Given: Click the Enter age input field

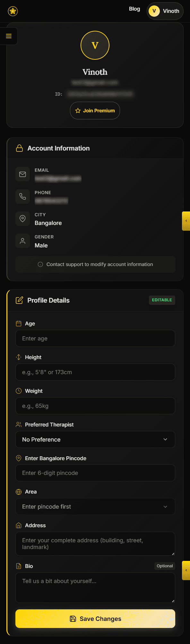Looking at the screenshot, I should point(95,338).
